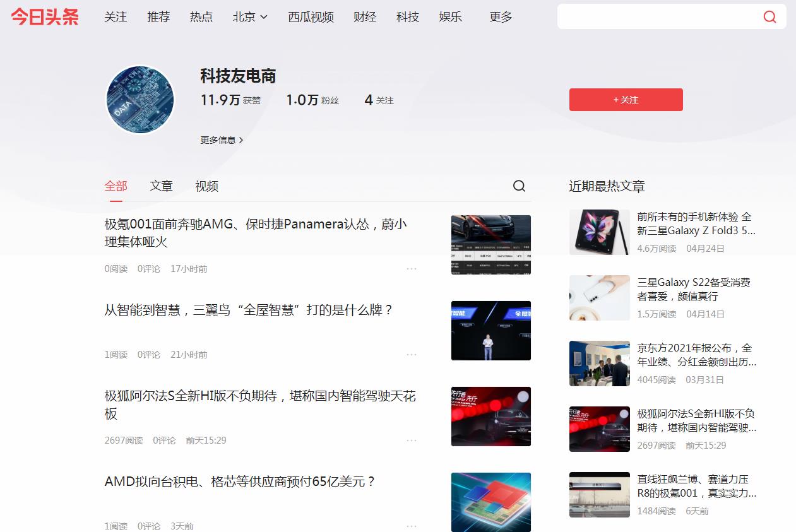Click 0评论 under 三翼鸟 article
Image resolution: width=796 pixels, height=532 pixels.
point(149,355)
